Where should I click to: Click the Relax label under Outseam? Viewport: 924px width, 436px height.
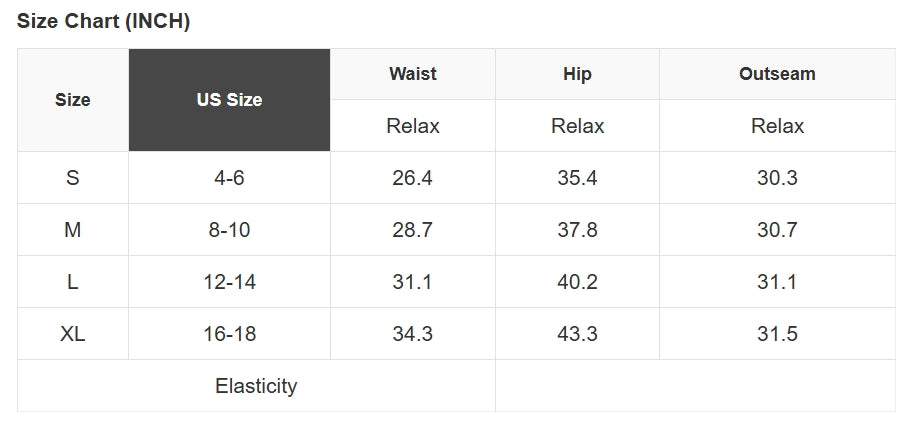[777, 126]
